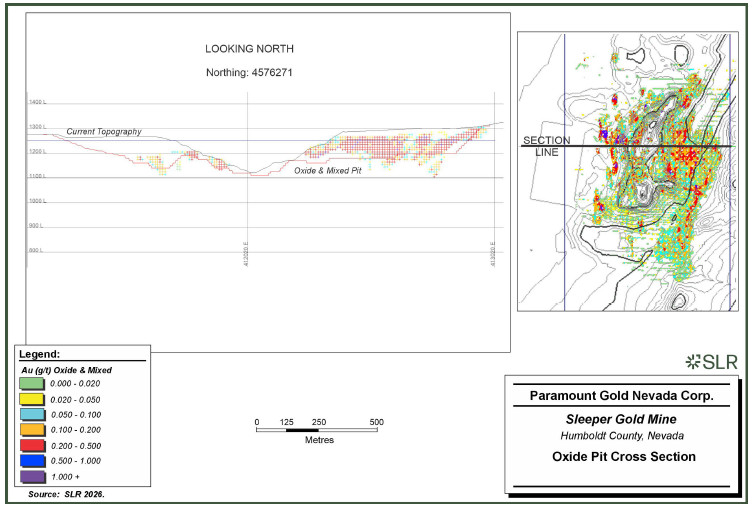Image resolution: width=752 pixels, height=509 pixels.
Task: Select the red 0.200 - 0.500 legend swatch
Action: point(32,446)
